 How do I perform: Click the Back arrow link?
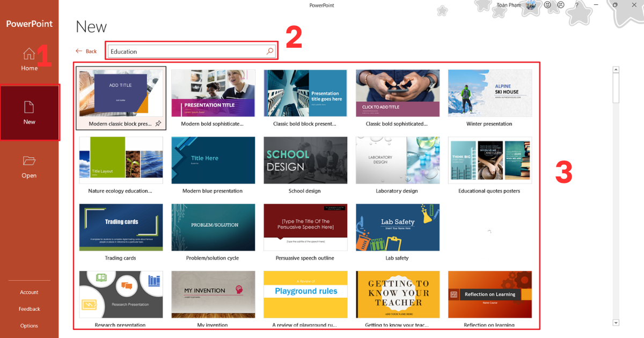[86, 52]
